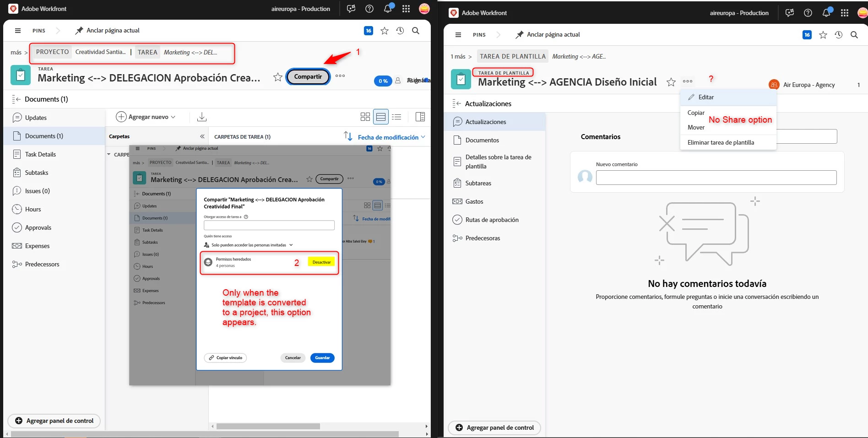The image size is (868, 438).
Task: Click the help question icon in left window
Action: [x=369, y=9]
